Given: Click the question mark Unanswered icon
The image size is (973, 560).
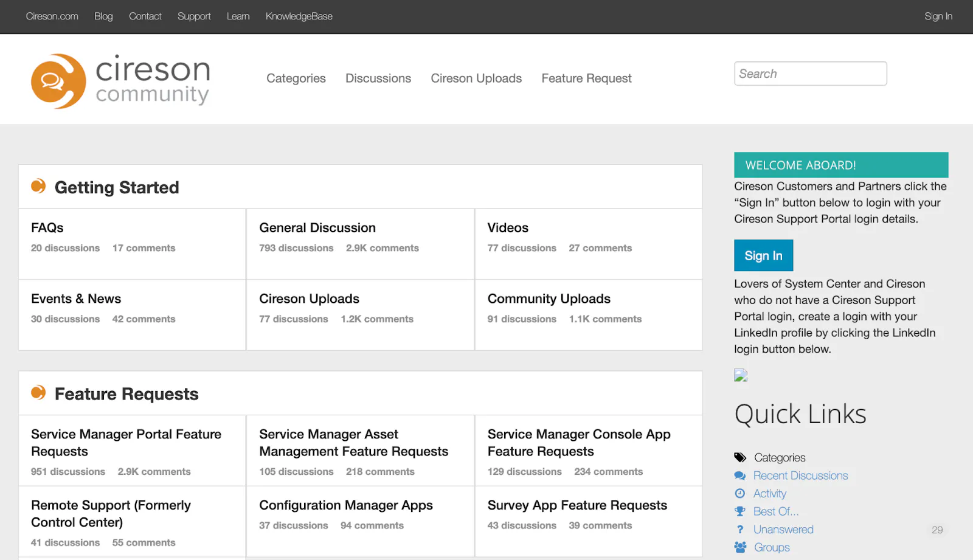Looking at the screenshot, I should (x=740, y=530).
